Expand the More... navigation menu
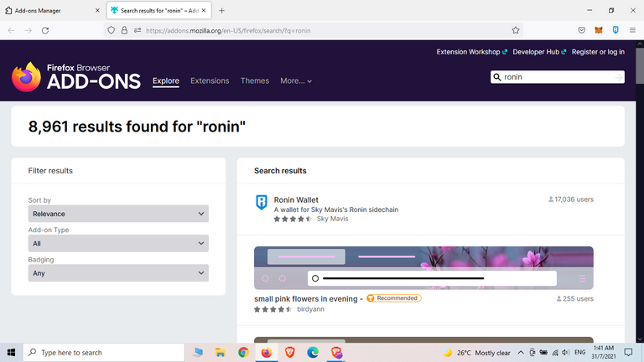Screen dimensions: 644x362 (x=296, y=80)
